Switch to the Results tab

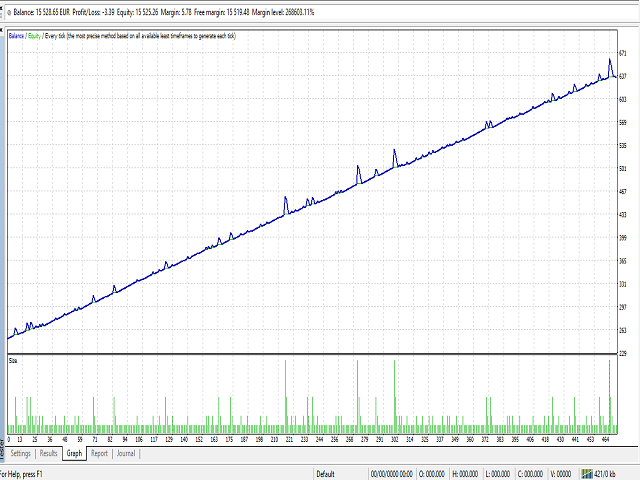[x=48, y=453]
